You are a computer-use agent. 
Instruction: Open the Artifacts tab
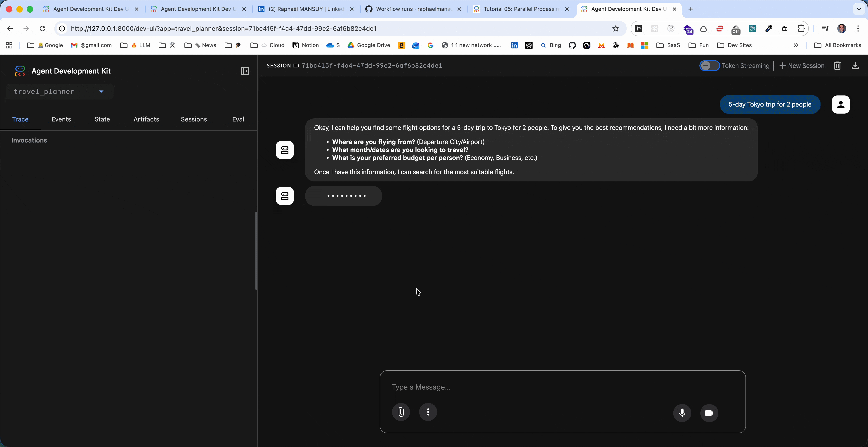coord(146,119)
